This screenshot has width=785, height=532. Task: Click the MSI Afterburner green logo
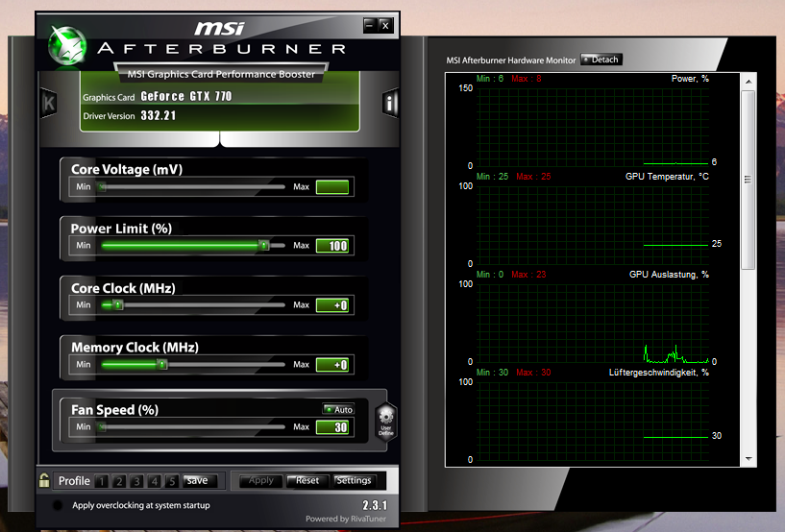(67, 45)
